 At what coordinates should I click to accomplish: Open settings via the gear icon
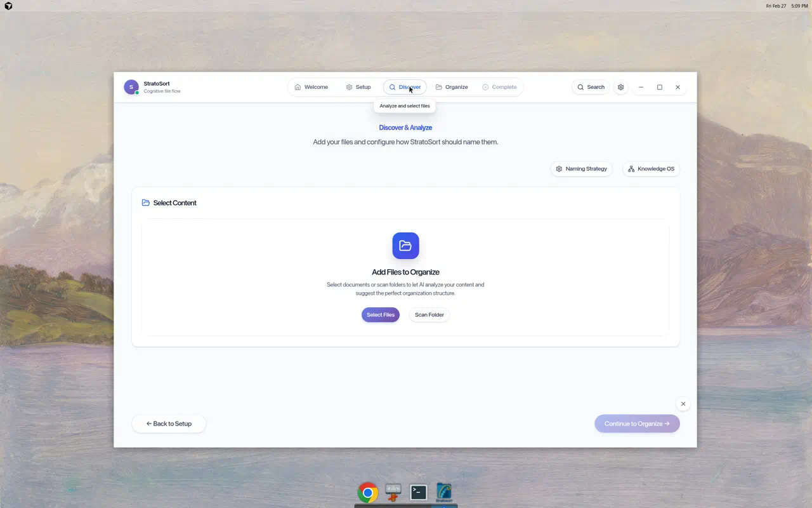pos(620,87)
